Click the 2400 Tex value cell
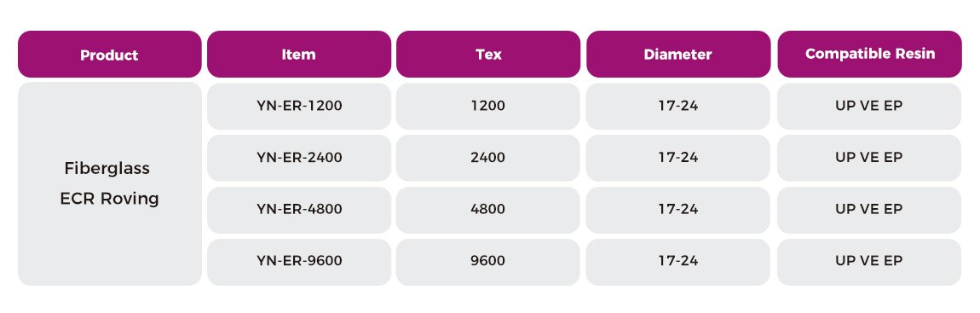 [x=488, y=158]
